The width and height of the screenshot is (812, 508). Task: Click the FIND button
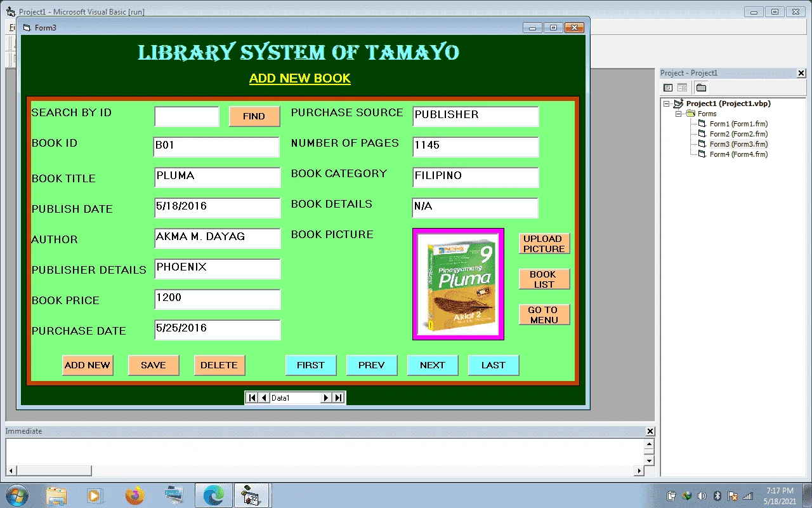[254, 116]
